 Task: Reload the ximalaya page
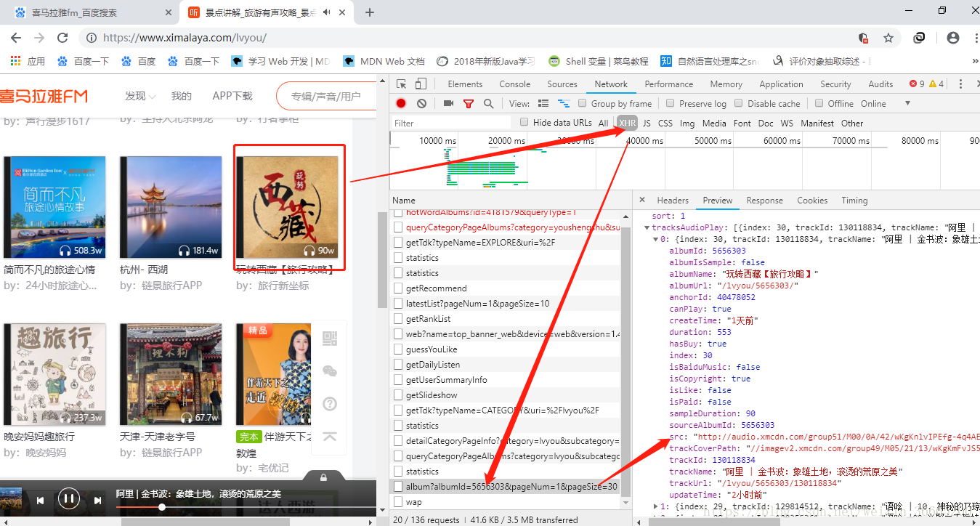(62, 38)
